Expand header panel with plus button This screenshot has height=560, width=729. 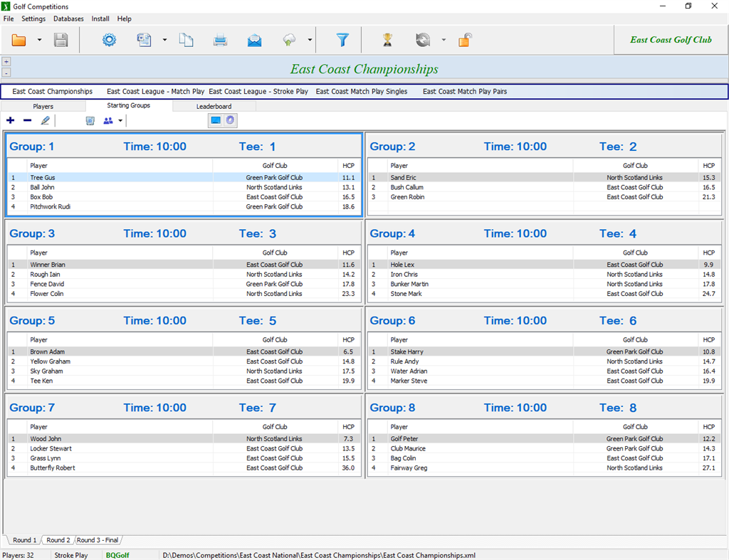[x=6, y=62]
